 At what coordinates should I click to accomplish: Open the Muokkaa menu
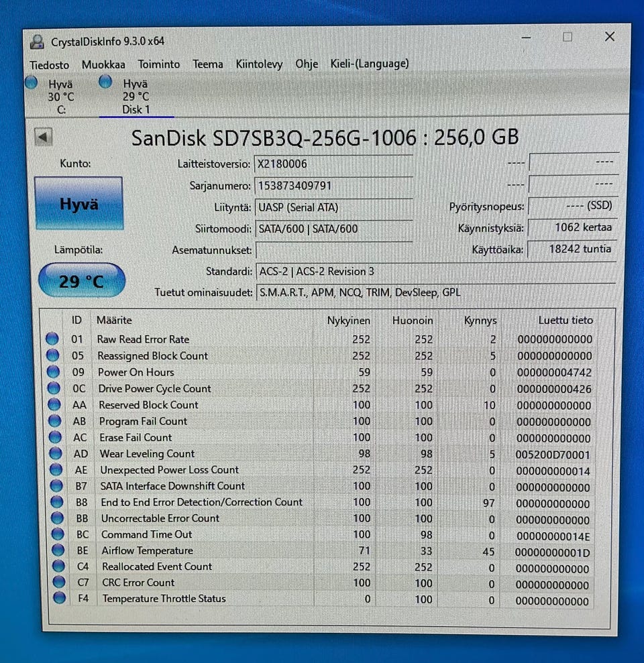[x=103, y=65]
